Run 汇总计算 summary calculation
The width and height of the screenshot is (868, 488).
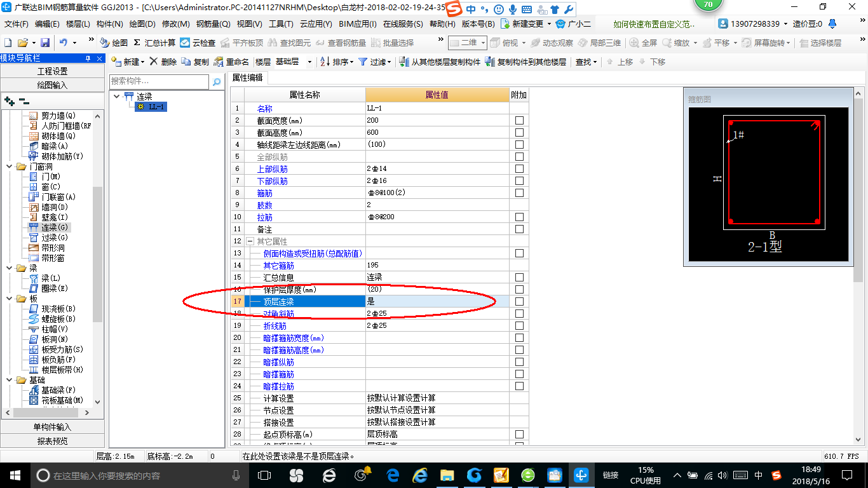pos(154,43)
